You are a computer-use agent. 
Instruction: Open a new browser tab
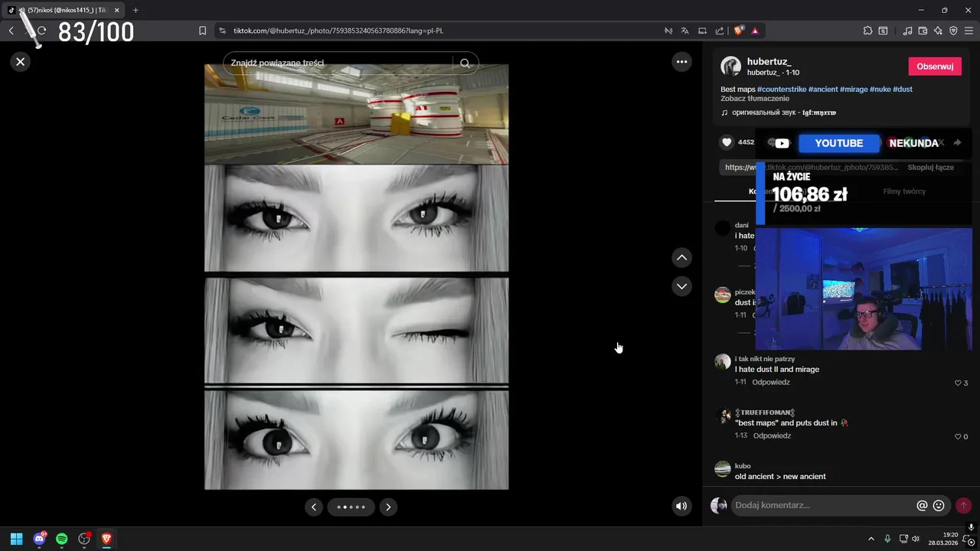(x=136, y=10)
